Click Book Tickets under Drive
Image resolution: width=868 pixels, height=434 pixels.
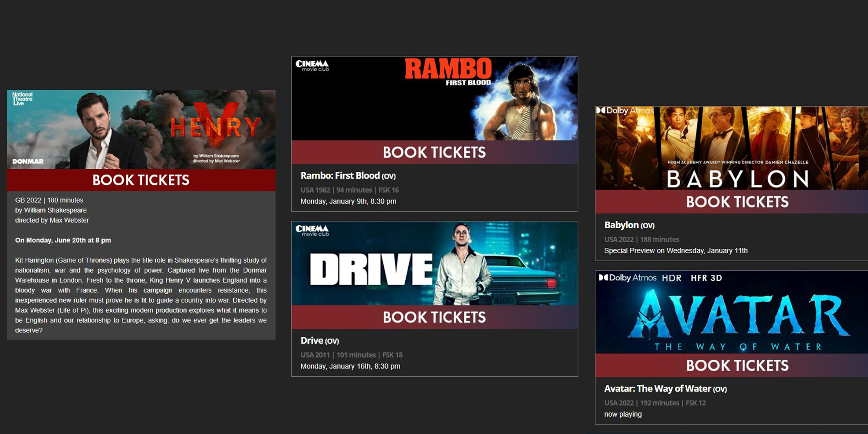coord(434,317)
